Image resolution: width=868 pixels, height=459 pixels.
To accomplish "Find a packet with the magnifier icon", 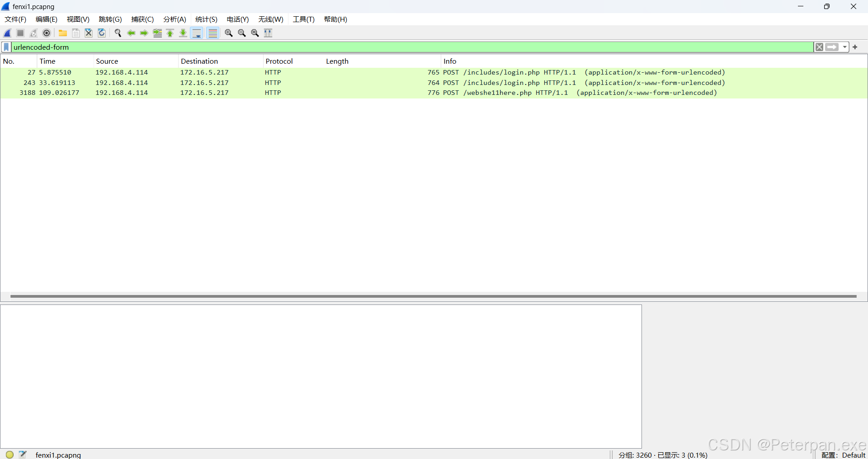I will [x=118, y=33].
